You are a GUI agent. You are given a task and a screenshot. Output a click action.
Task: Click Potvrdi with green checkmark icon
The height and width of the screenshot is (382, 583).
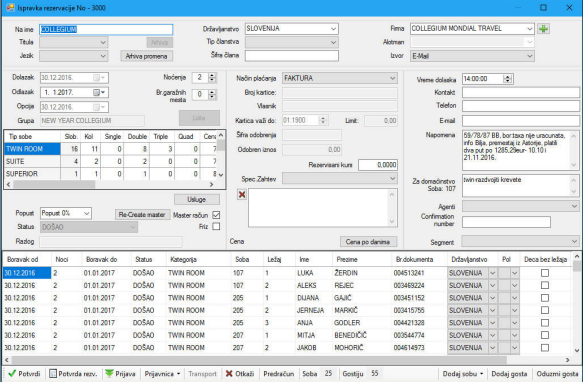click(24, 373)
